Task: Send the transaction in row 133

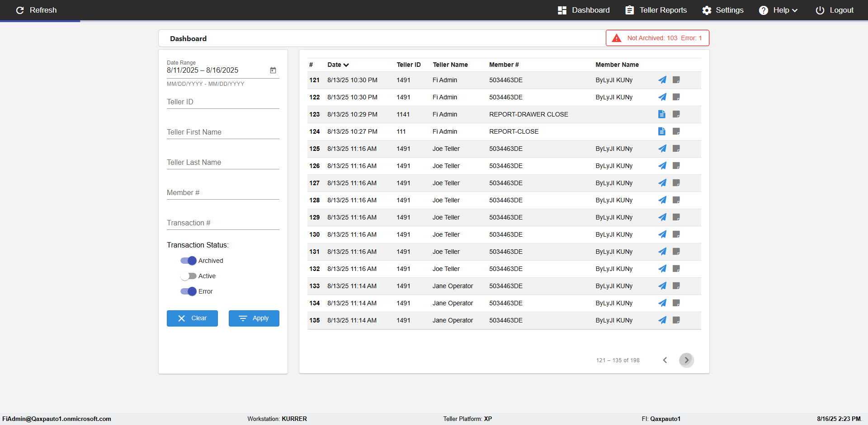Action: tap(662, 286)
